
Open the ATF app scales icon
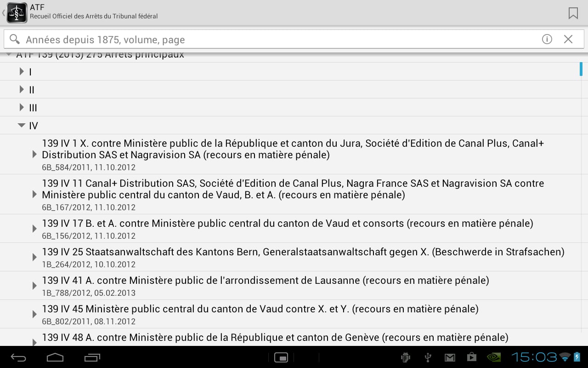pyautogui.click(x=17, y=13)
